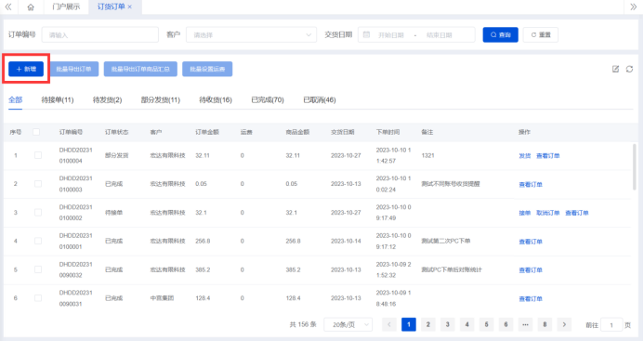Click the 共 156 条 total count
Viewport: 644px width, 341px height.
(303, 324)
